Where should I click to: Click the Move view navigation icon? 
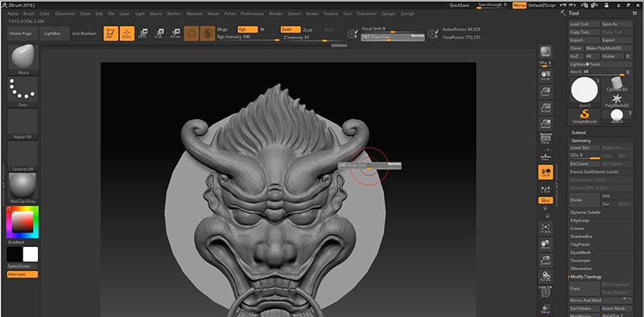pos(546,245)
